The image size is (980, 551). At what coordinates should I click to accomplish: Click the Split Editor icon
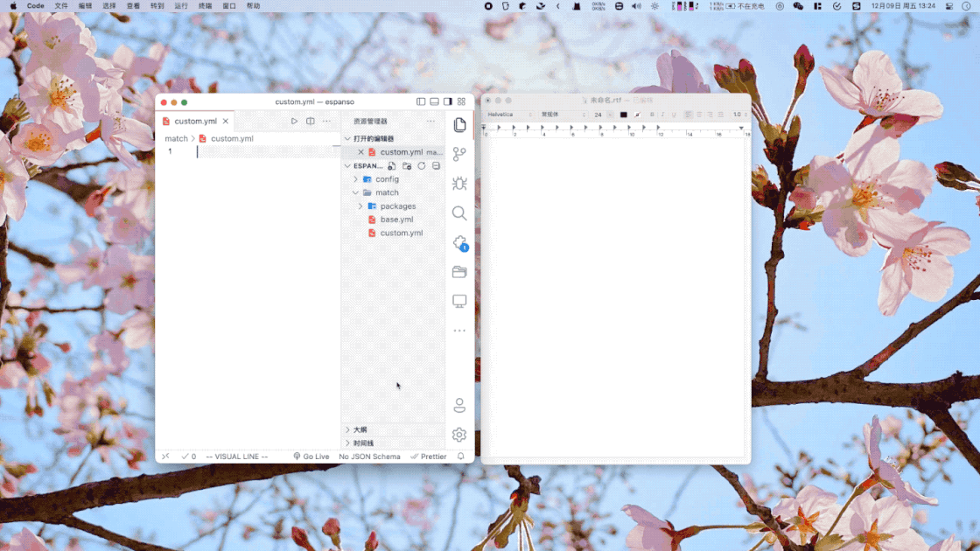[310, 122]
